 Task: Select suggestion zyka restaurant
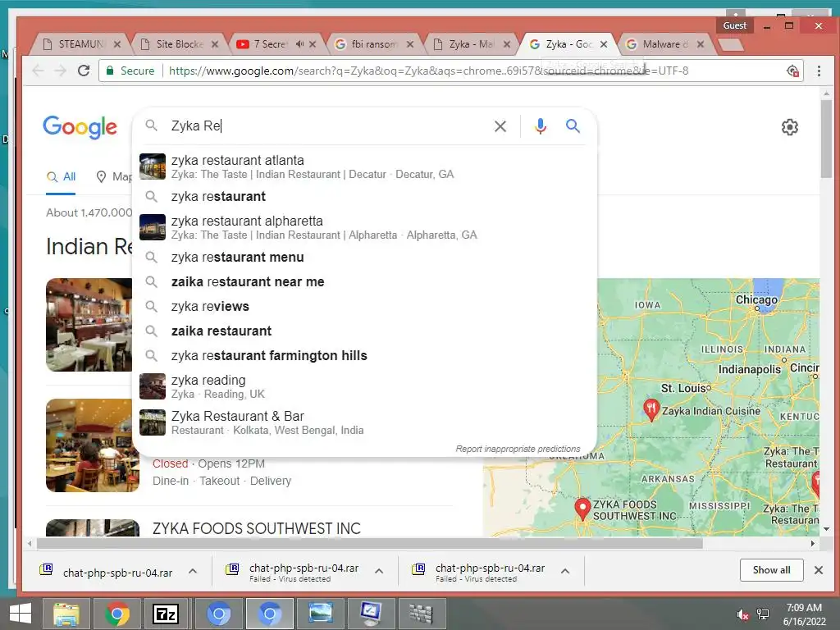364,197
